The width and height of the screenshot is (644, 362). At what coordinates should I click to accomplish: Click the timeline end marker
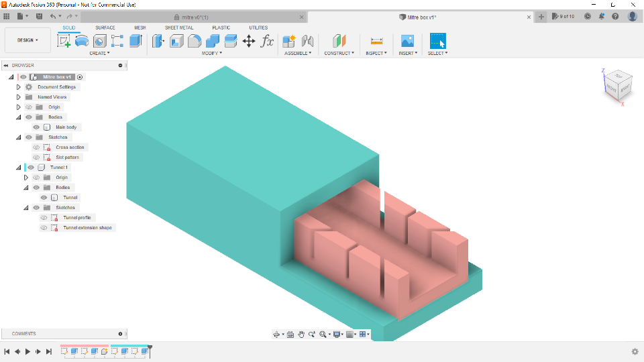coord(150,348)
